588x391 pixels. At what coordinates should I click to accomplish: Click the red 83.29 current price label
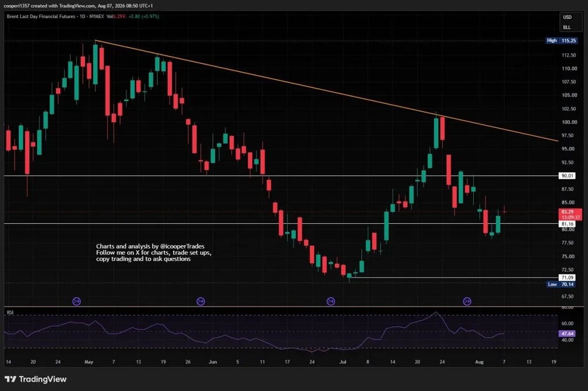[x=571, y=214]
